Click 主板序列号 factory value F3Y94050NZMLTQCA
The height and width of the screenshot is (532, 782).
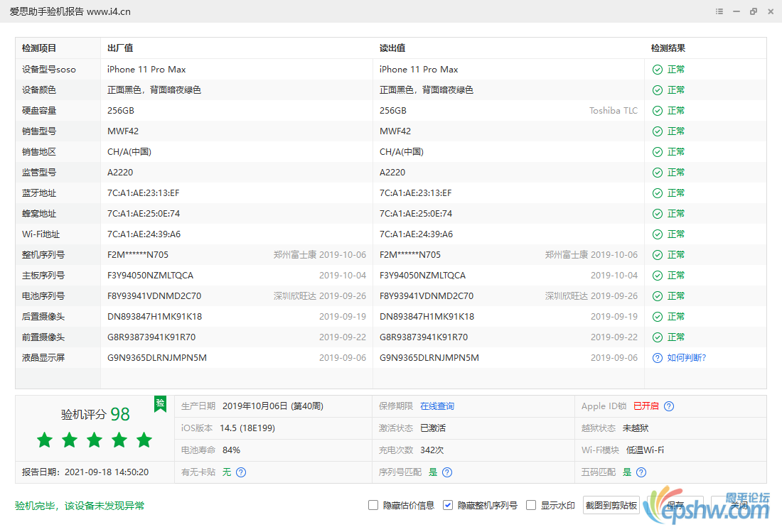coord(150,276)
